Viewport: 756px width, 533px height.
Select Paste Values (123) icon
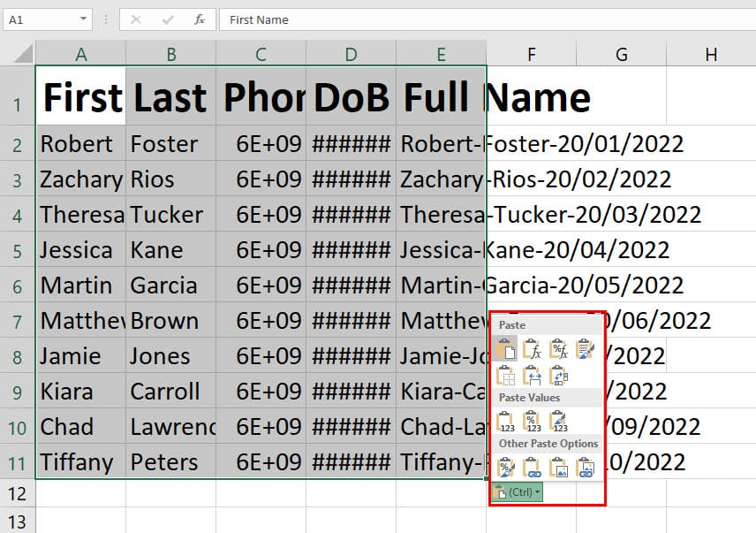505,421
